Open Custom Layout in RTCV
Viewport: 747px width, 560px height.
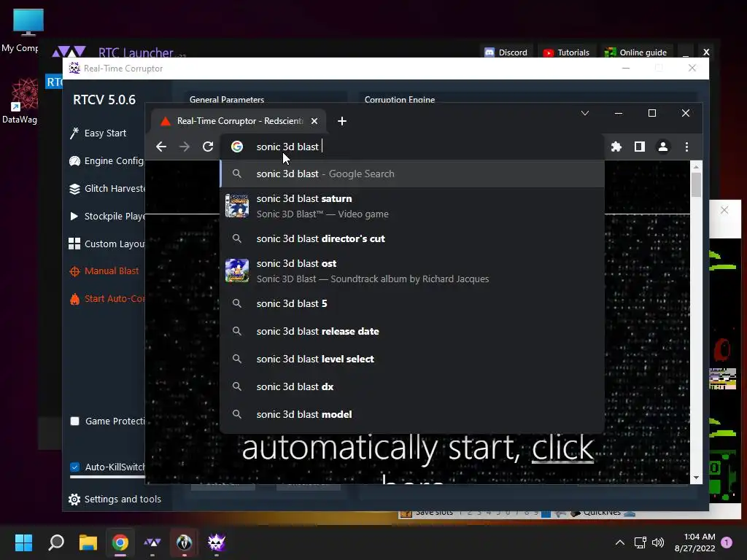pyautogui.click(x=107, y=244)
